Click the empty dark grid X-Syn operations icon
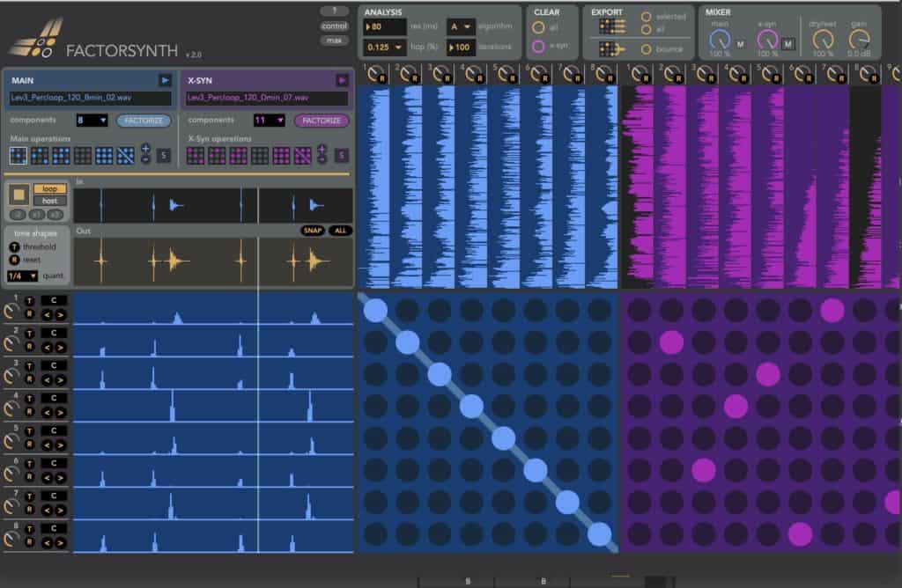Viewport: 902px width, 588px height. pos(260,156)
